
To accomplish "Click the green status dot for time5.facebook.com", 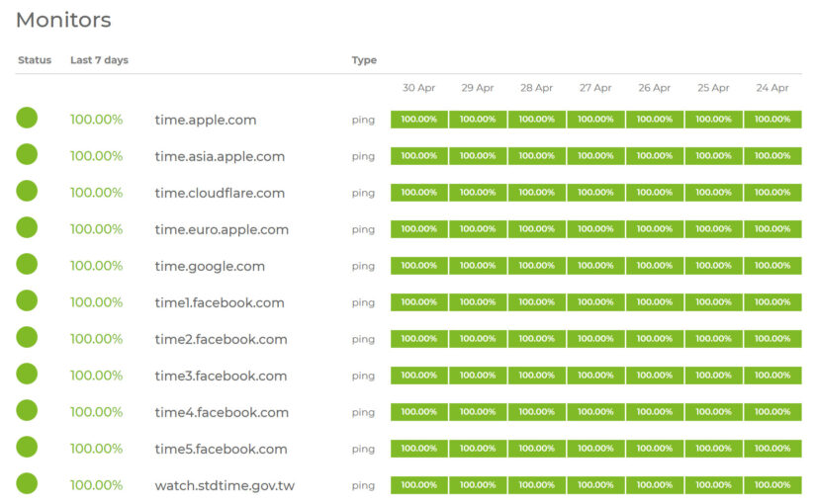I will point(27,447).
